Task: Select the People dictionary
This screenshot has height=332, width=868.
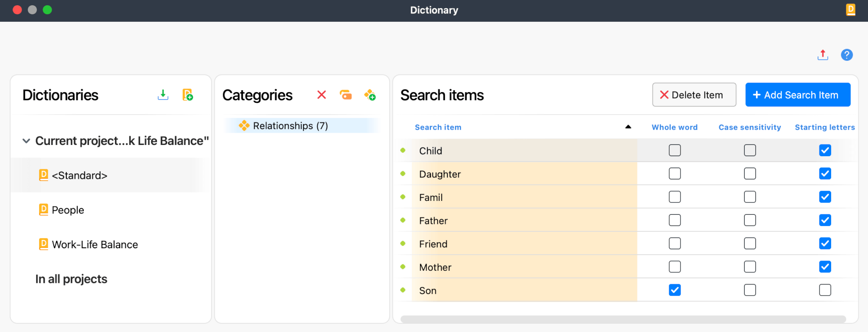Action: pos(68,210)
